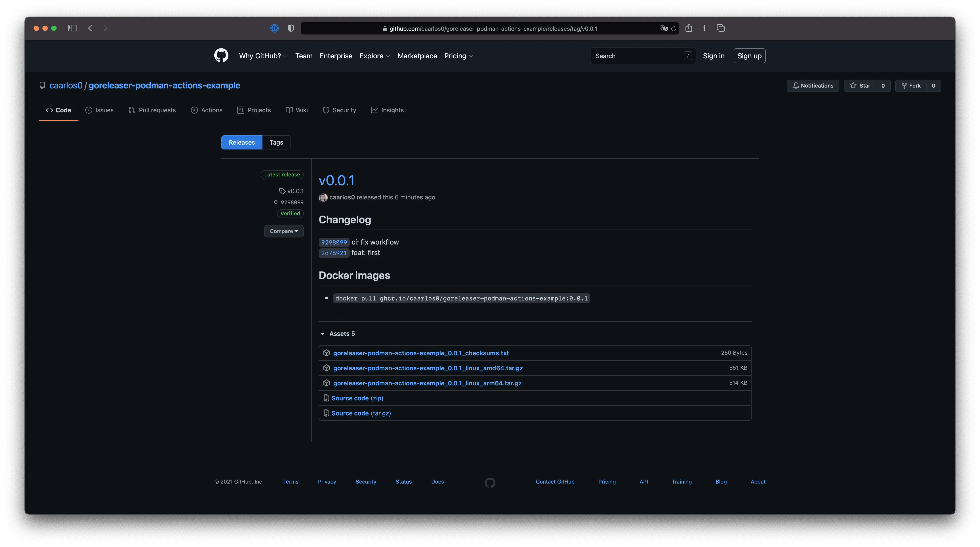Click the translate icon in address bar
The width and height of the screenshot is (980, 547).
[663, 29]
